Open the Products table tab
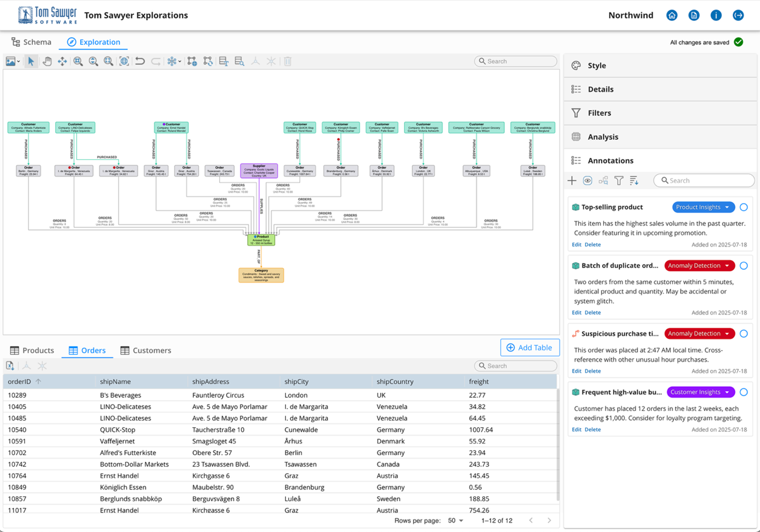 pos(32,350)
